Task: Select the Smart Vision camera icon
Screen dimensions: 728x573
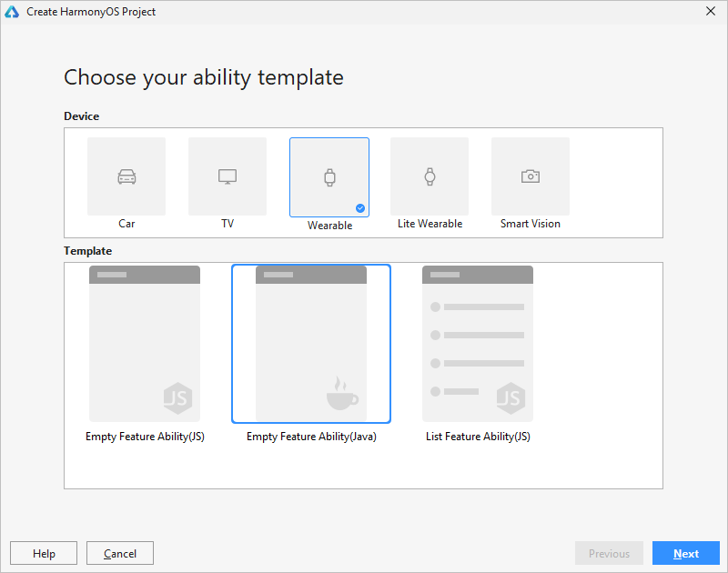Action: [x=531, y=176]
